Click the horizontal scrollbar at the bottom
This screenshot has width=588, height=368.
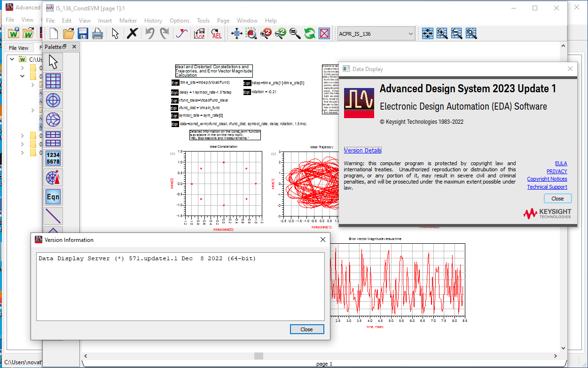(258, 356)
